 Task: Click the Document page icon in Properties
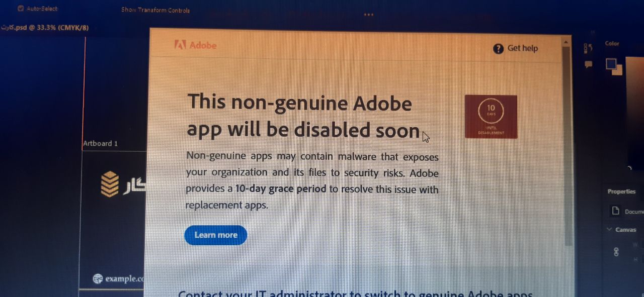click(615, 211)
